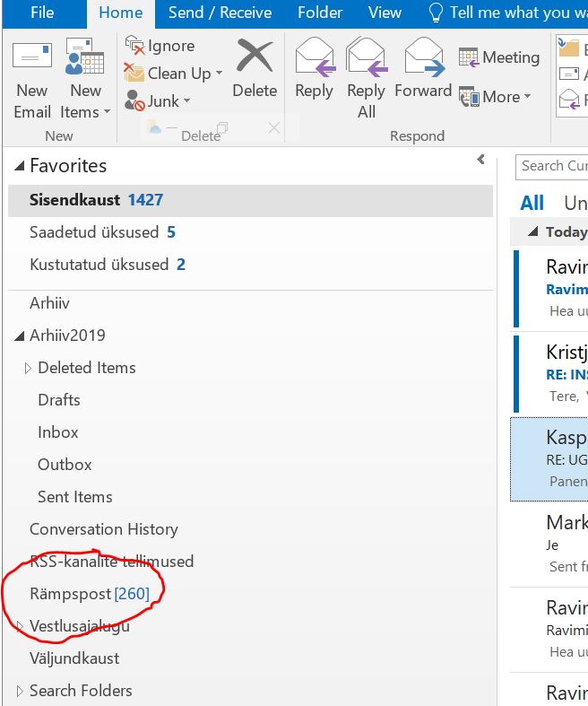Click the Delete X icon
Screen dimensions: 588x706
tap(255, 56)
